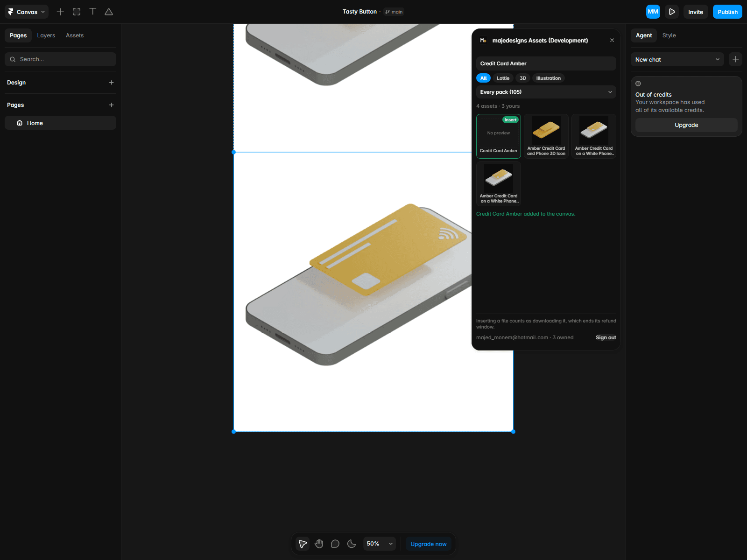Add a new Design page
747x560 pixels.
(x=111, y=83)
